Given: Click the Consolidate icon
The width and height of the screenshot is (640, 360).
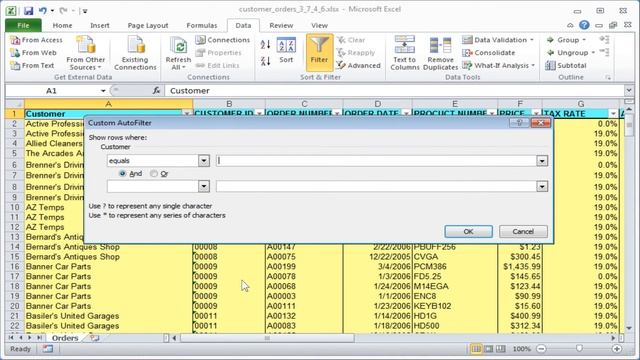Looking at the screenshot, I should pyautogui.click(x=467, y=53).
